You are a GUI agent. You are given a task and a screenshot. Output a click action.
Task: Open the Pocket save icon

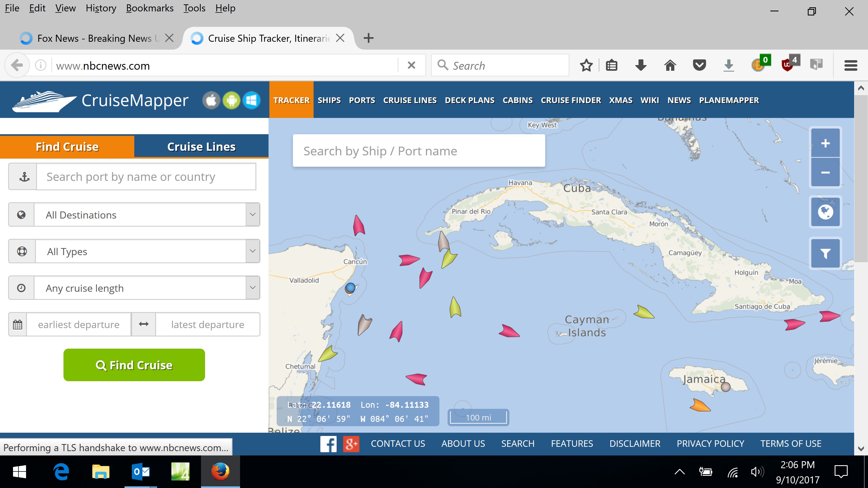[x=700, y=65]
